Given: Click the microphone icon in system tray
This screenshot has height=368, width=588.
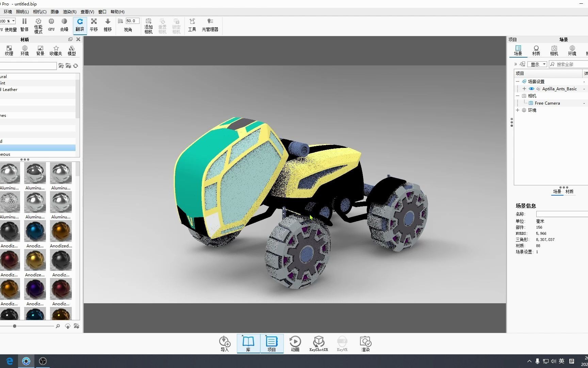Looking at the screenshot, I should pyautogui.click(x=537, y=361).
